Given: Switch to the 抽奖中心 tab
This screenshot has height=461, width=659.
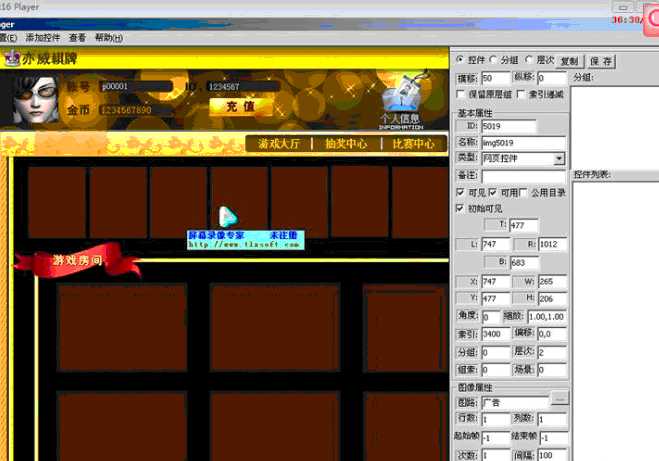Looking at the screenshot, I should 345,144.
